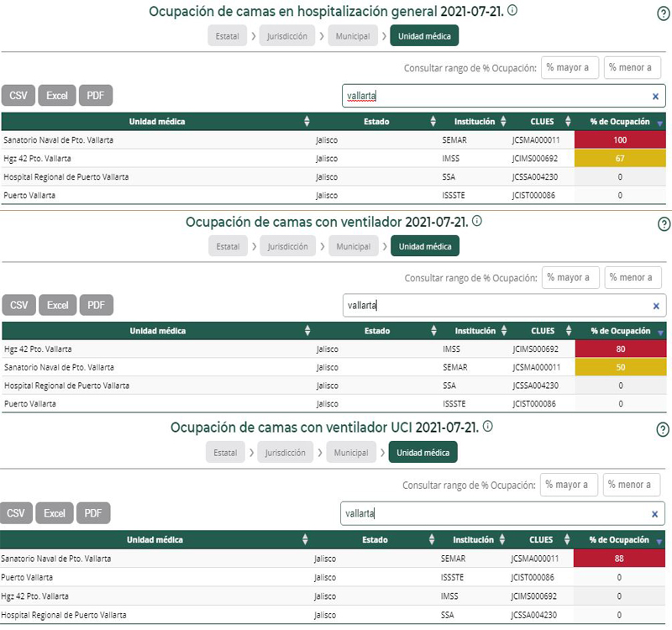This screenshot has width=672, height=630.
Task: Click info icon next to ventilador UCI heading
Action: 488,427
